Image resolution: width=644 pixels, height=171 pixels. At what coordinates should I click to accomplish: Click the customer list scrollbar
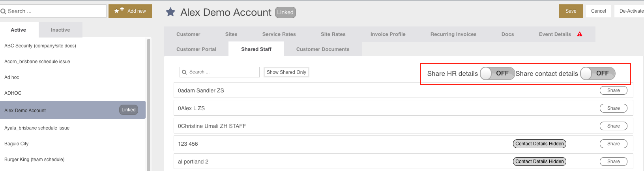coord(149,105)
